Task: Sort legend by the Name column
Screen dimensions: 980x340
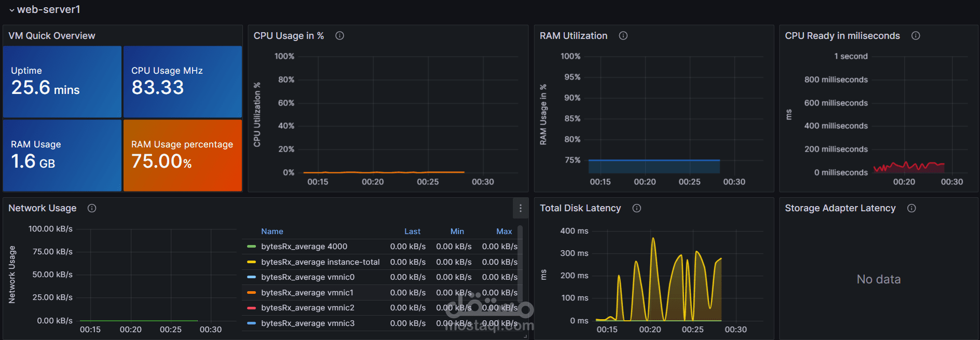Action: point(272,232)
